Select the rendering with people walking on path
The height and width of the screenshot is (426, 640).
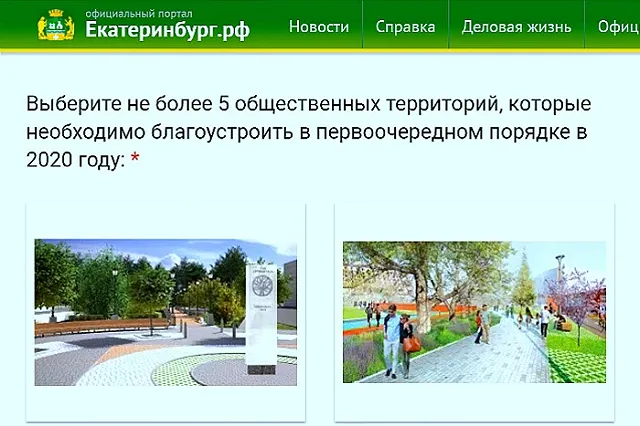coord(474,312)
